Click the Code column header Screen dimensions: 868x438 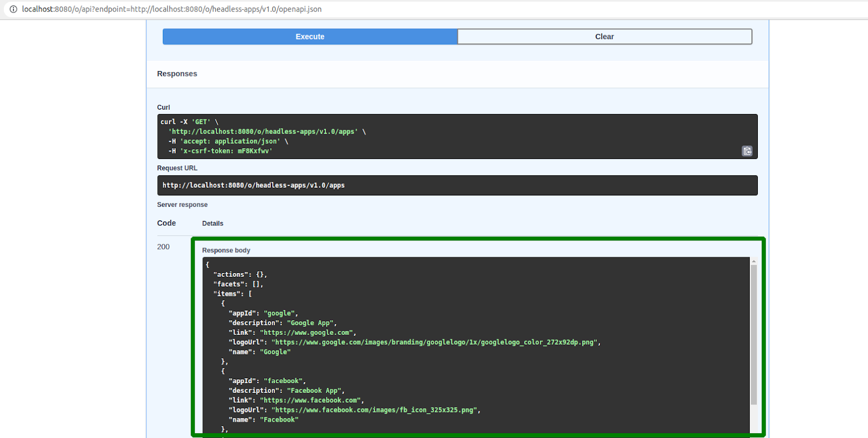point(167,223)
